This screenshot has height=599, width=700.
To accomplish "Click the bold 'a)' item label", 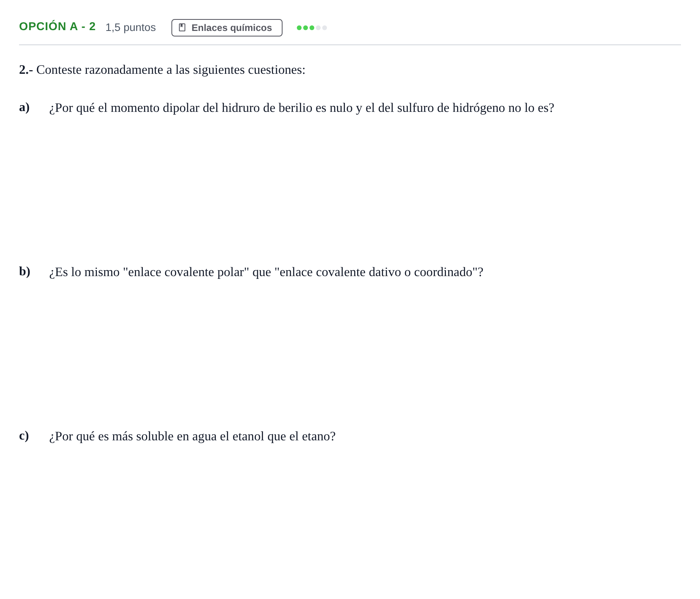I will coord(24,107).
